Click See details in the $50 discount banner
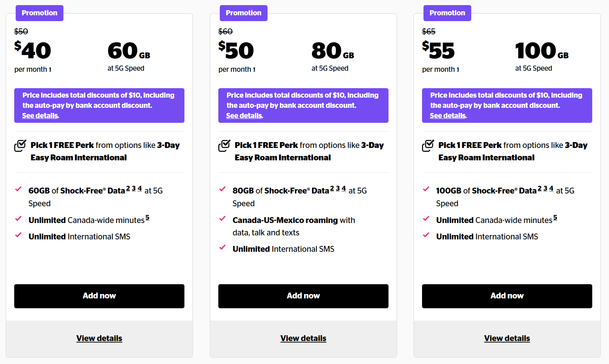This screenshot has height=364, width=609. [x=245, y=116]
